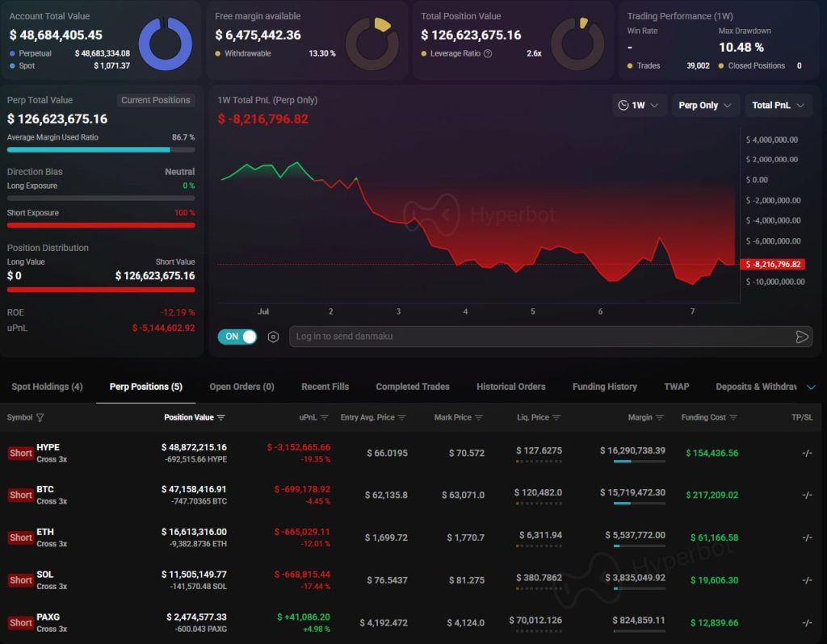Click the Average Margin Used Ratio bar

click(x=101, y=149)
